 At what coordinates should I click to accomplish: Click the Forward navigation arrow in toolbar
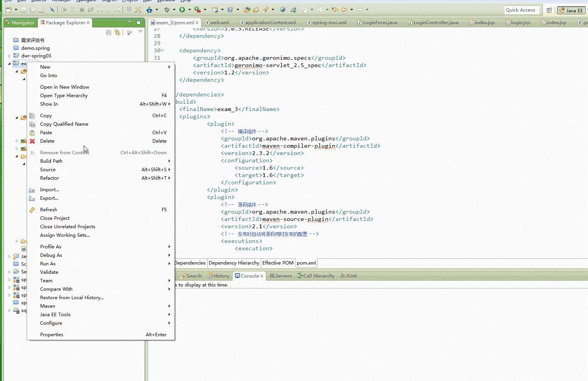point(359,10)
